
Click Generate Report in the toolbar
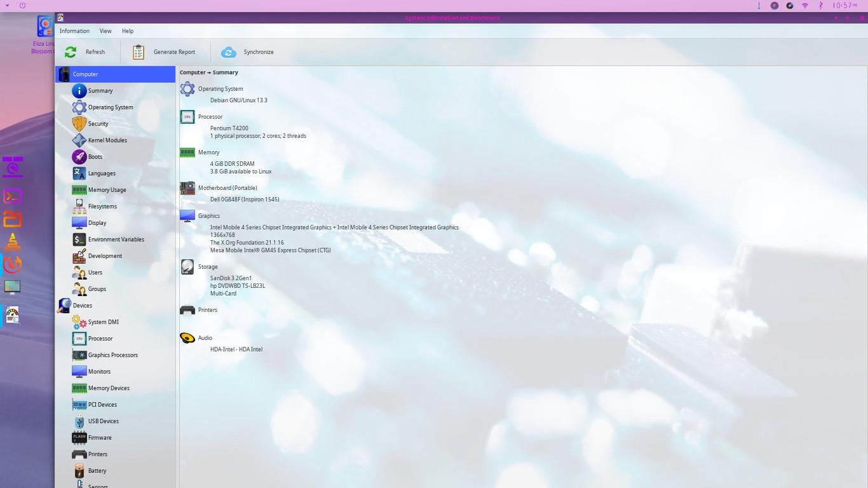pyautogui.click(x=164, y=52)
